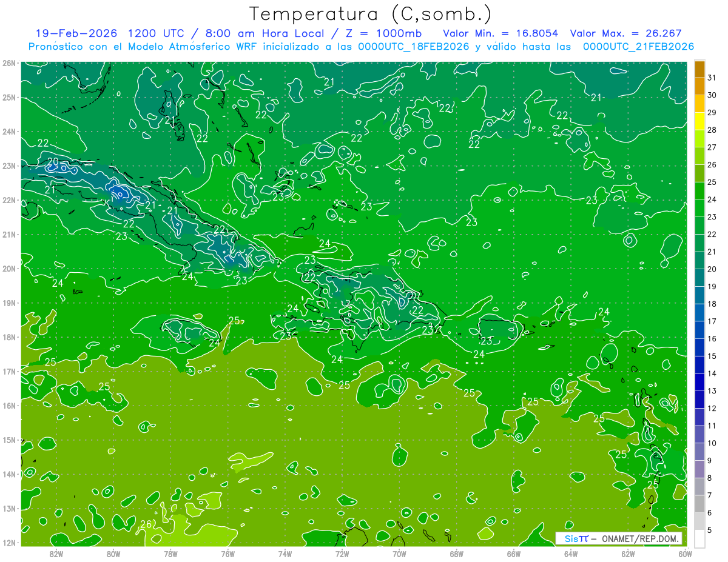Click the 13N latitude axis label
This screenshot has width=728, height=562.
[8, 508]
